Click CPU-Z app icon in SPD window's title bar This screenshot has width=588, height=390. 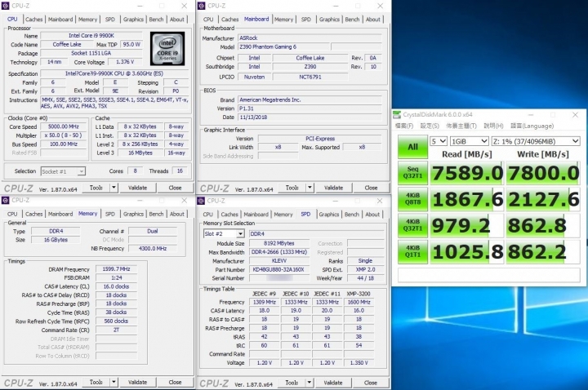(201, 201)
